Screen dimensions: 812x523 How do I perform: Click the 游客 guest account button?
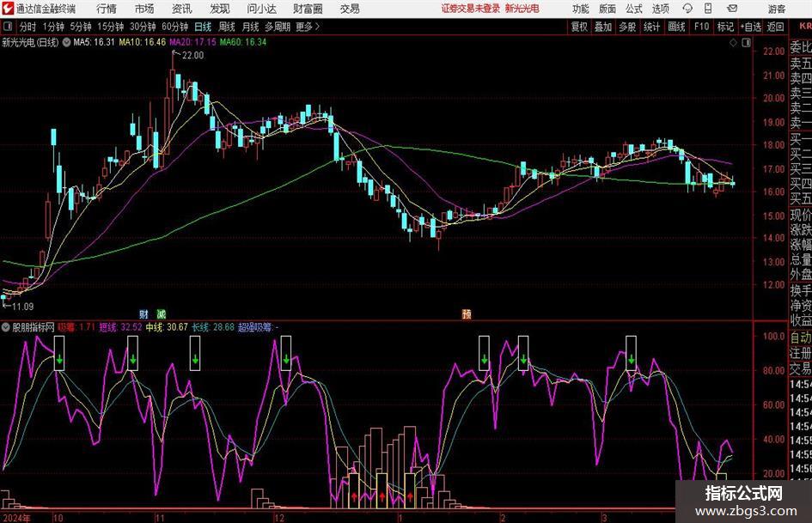pyautogui.click(x=777, y=9)
